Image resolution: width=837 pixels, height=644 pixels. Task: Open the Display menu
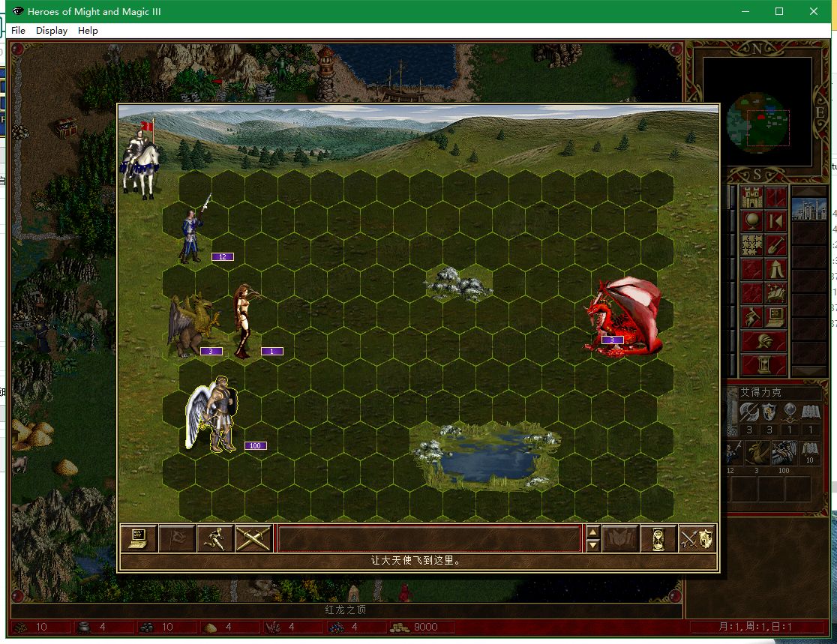(52, 31)
